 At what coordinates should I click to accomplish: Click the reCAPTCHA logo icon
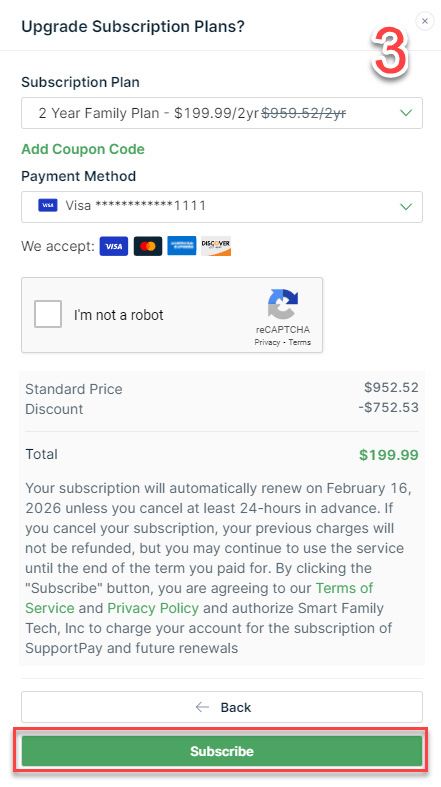[x=282, y=304]
